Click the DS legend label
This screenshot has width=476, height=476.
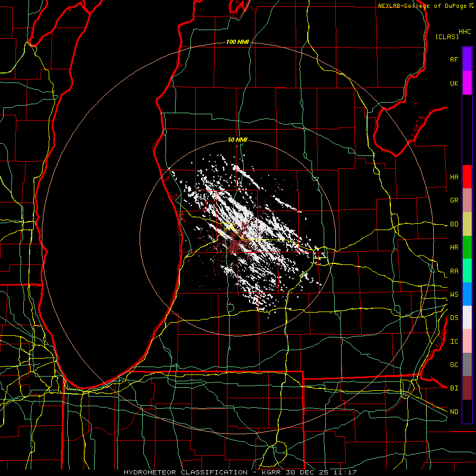454,318
